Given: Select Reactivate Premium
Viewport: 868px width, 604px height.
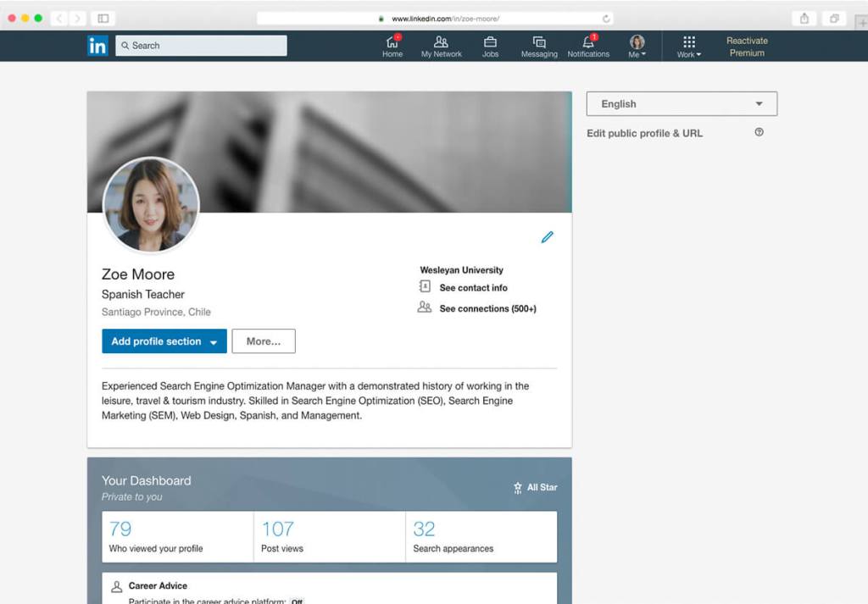Looking at the screenshot, I should (747, 47).
